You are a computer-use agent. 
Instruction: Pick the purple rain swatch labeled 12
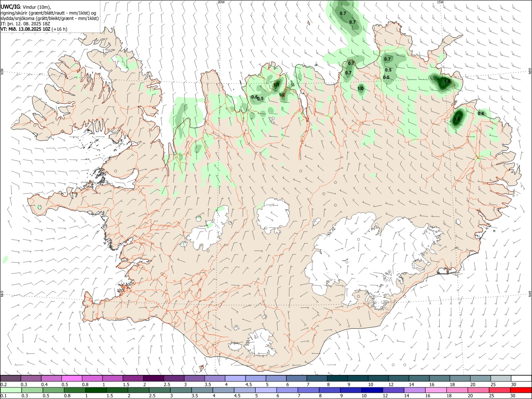tap(393, 390)
